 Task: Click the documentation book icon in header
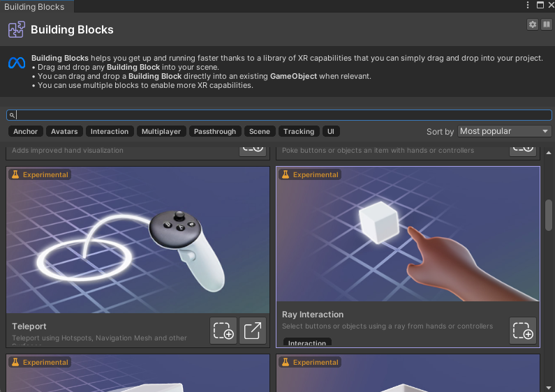click(546, 24)
